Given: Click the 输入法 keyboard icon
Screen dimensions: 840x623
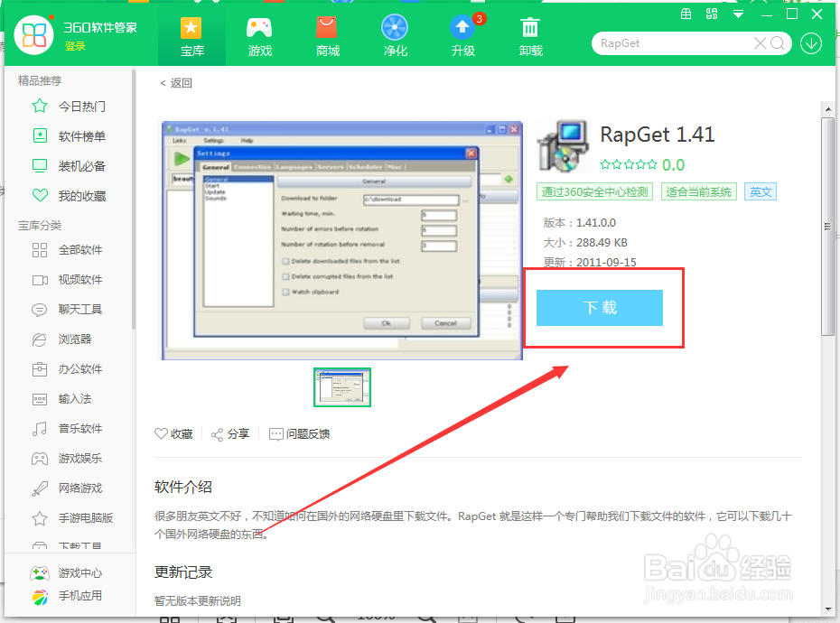Looking at the screenshot, I should click(x=40, y=399).
